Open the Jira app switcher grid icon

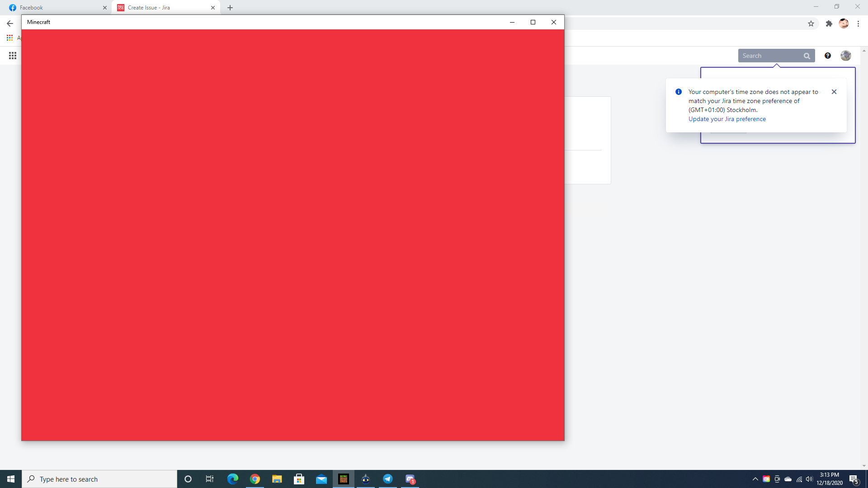[x=13, y=56]
